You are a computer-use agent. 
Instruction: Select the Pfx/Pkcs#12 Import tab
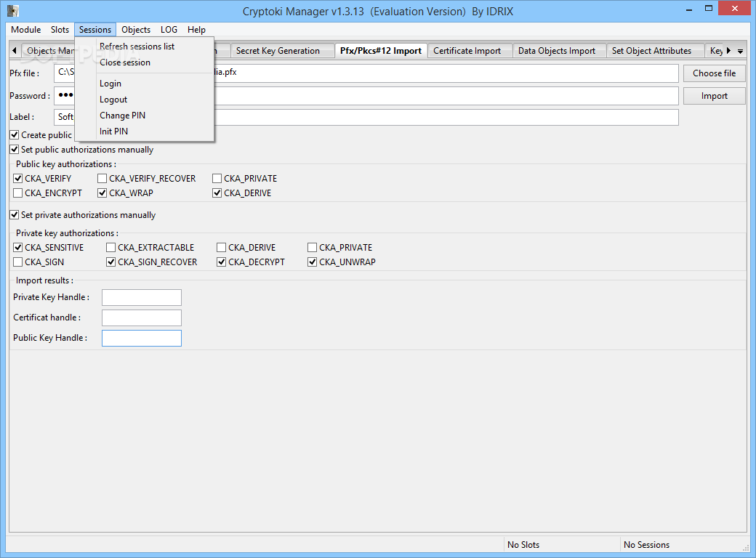381,51
